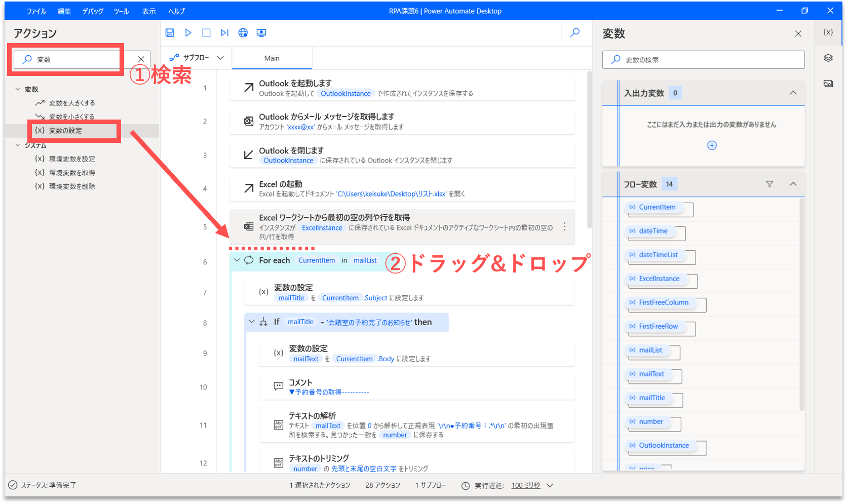The width and height of the screenshot is (847, 504).
Task: Open the UI elements layers icon
Action: point(828,58)
